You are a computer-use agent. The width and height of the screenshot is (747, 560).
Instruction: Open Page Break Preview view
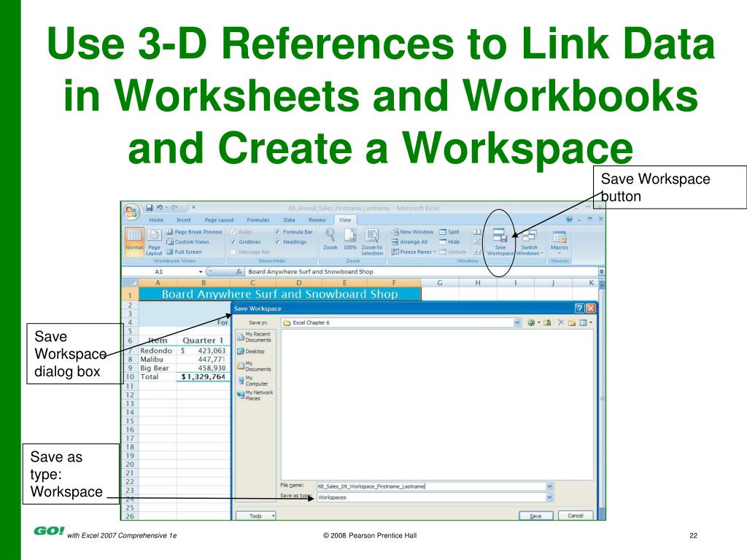(x=194, y=232)
